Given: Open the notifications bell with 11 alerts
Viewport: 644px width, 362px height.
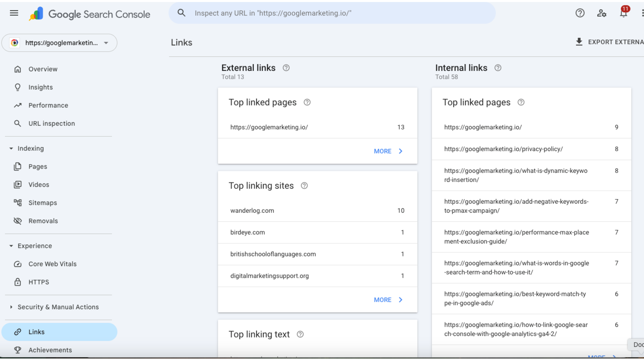Looking at the screenshot, I should tap(624, 13).
